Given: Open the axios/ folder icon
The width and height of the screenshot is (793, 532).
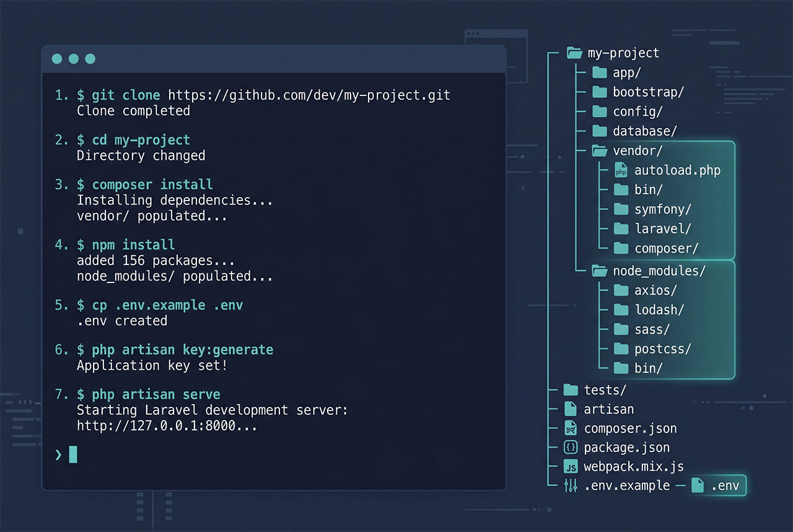Looking at the screenshot, I should (x=621, y=290).
